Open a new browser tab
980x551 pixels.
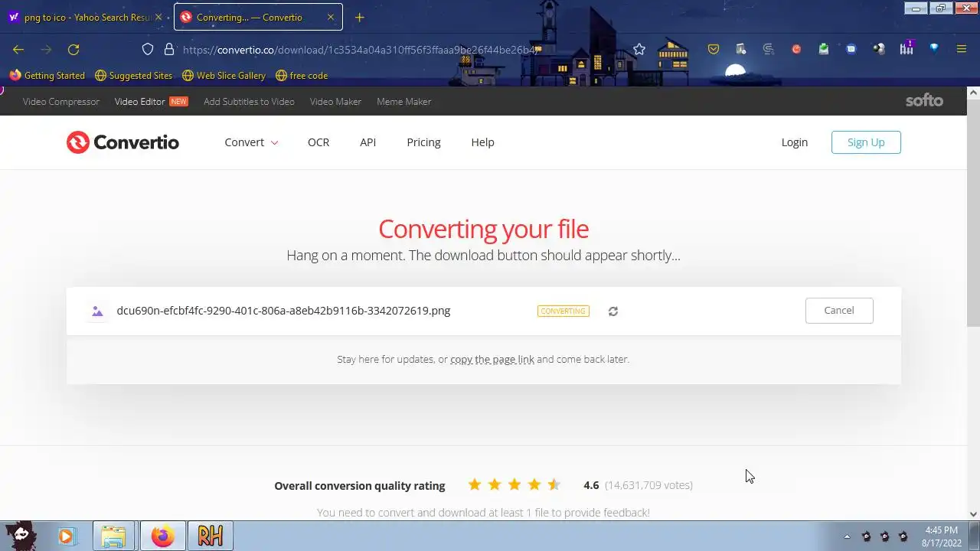click(359, 17)
